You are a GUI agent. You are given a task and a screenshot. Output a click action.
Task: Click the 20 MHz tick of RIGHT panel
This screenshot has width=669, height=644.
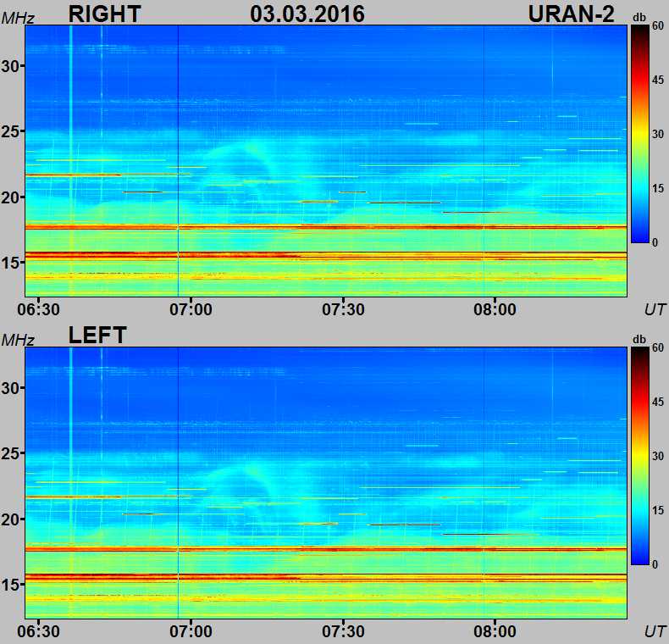click(x=10, y=197)
